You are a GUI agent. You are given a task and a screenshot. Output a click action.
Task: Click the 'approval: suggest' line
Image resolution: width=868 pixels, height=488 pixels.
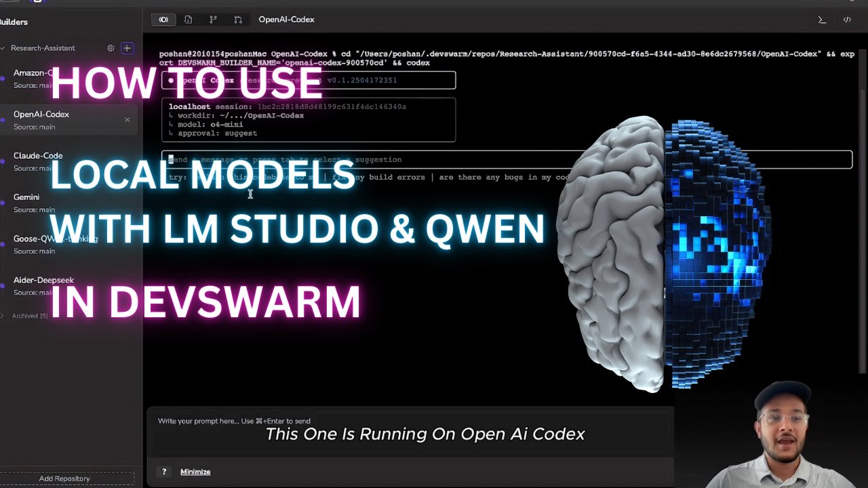pos(213,134)
